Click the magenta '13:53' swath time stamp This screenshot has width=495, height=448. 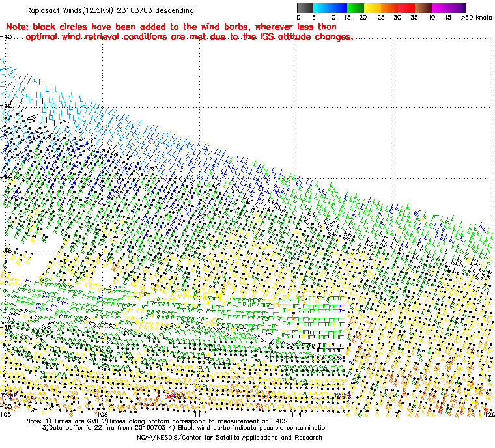(x=176, y=395)
